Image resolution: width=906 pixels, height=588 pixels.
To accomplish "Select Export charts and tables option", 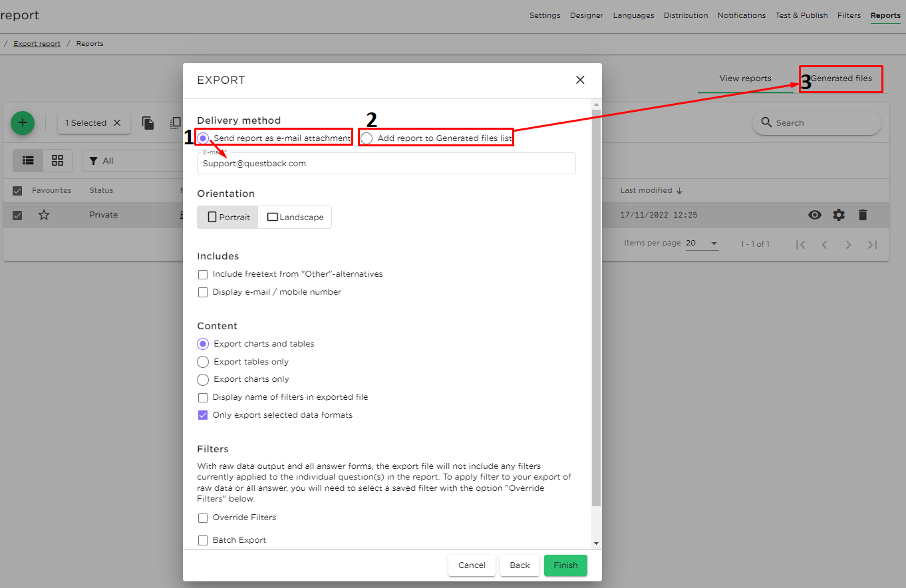I will click(x=203, y=344).
